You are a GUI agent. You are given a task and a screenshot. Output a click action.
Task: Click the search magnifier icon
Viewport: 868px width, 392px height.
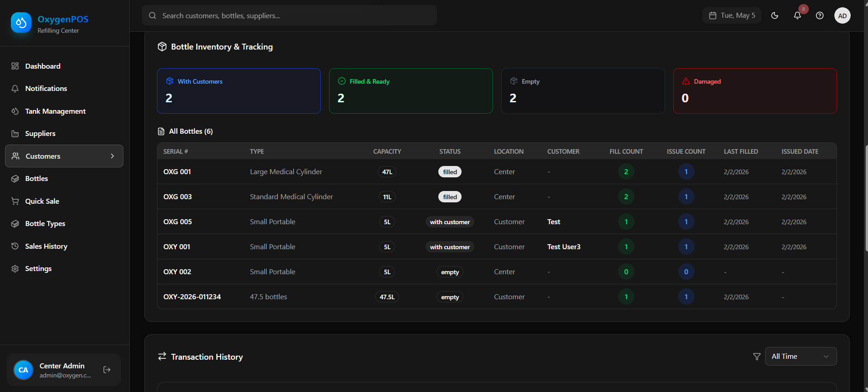coord(152,15)
